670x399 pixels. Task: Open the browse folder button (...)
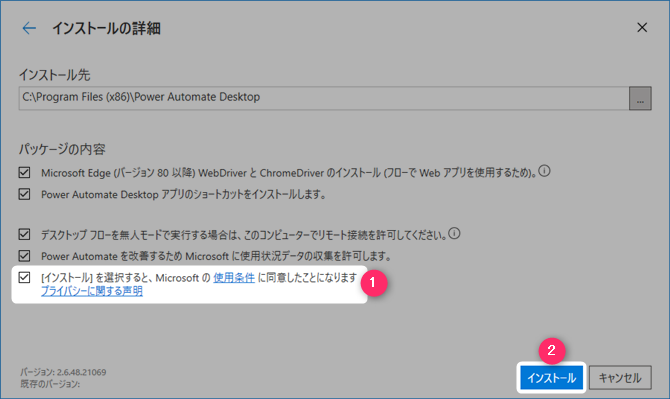(640, 98)
